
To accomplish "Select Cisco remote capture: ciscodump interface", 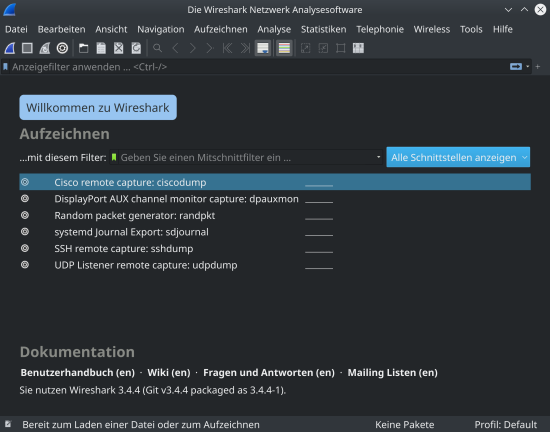I will 275,182.
